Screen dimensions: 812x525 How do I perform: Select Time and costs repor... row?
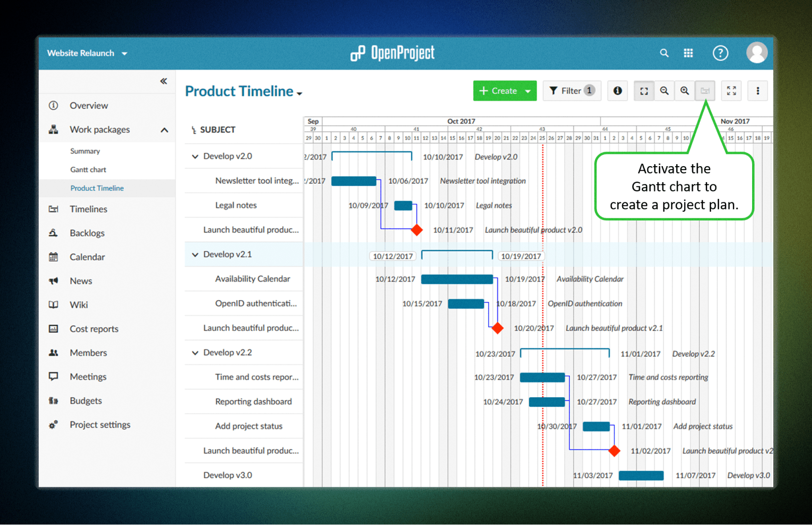(244, 377)
